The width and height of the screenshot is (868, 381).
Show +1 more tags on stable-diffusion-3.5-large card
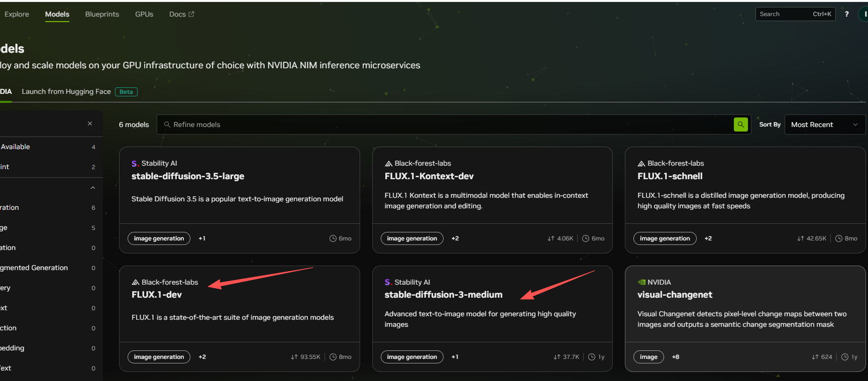point(202,238)
